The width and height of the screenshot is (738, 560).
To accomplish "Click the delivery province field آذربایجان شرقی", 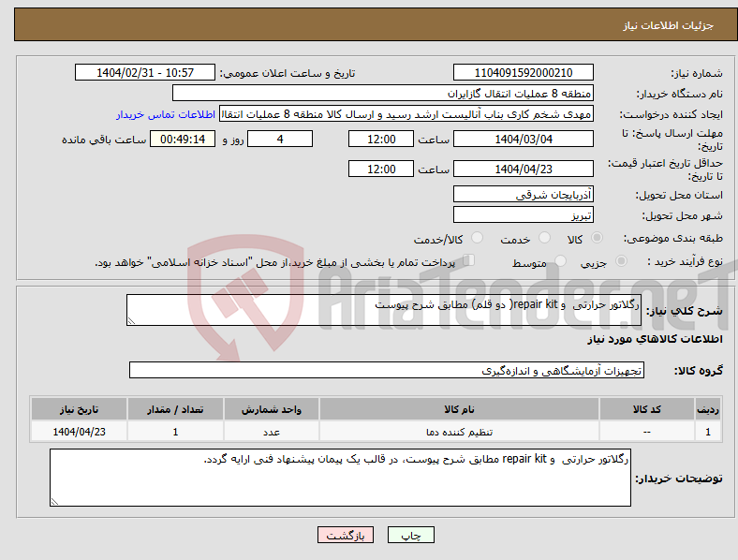I will (523, 194).
